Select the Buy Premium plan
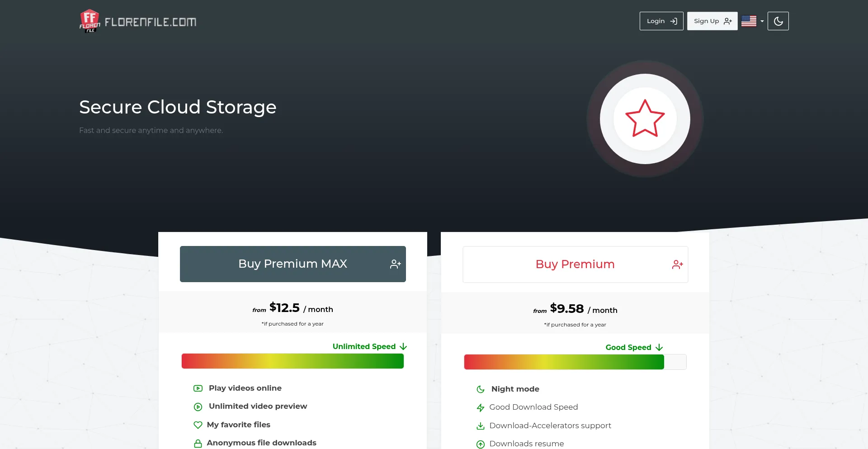Image resolution: width=868 pixels, height=449 pixels. (x=575, y=265)
